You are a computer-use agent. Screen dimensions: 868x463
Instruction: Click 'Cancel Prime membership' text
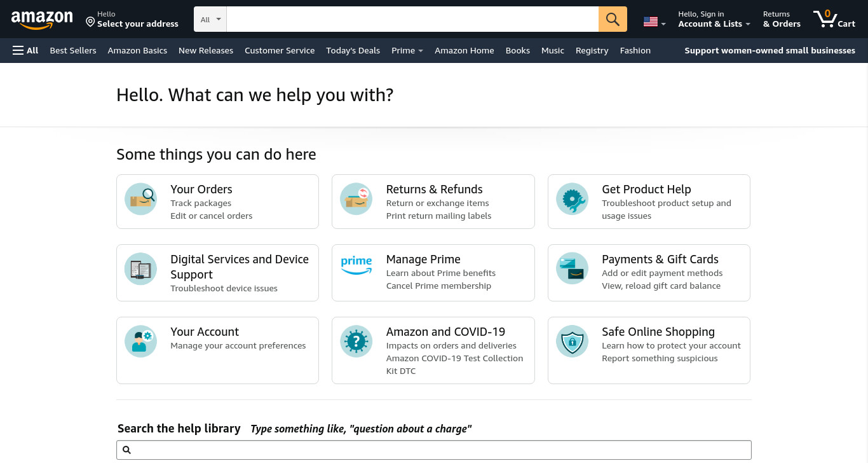[x=439, y=286]
